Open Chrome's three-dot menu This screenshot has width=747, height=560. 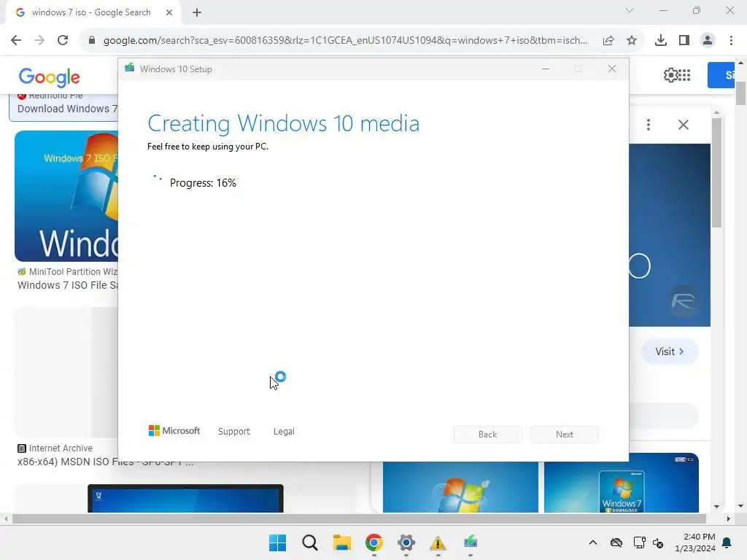[x=731, y=41]
